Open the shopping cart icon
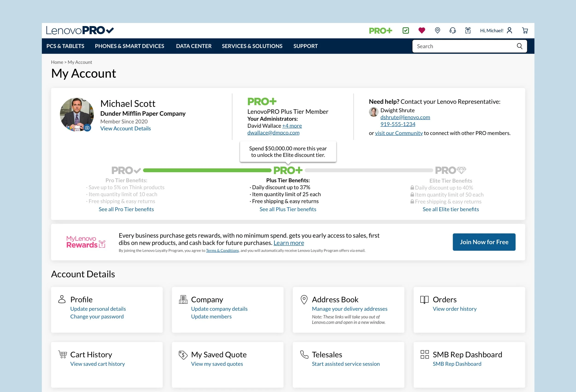This screenshot has width=576, height=392. [x=525, y=30]
